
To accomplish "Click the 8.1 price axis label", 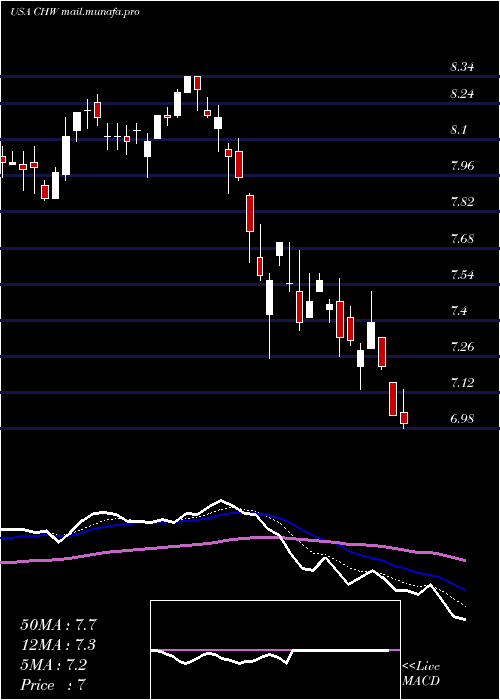I will 459,130.
